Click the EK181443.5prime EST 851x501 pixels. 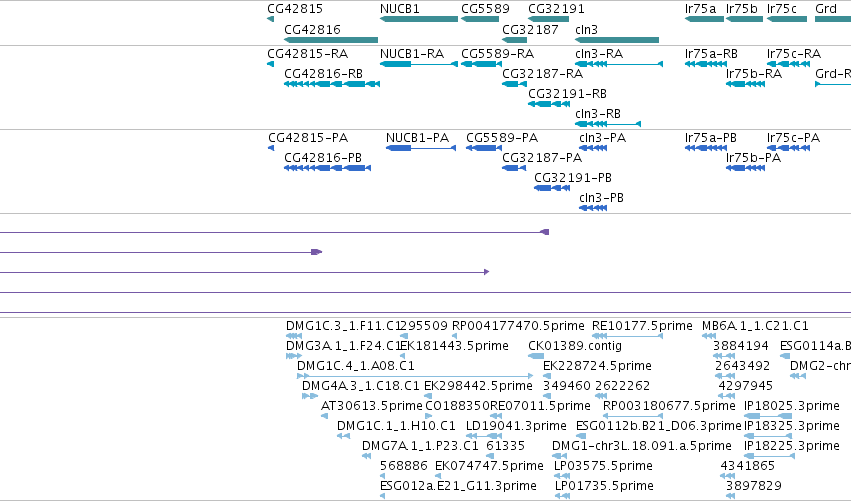click(402, 356)
